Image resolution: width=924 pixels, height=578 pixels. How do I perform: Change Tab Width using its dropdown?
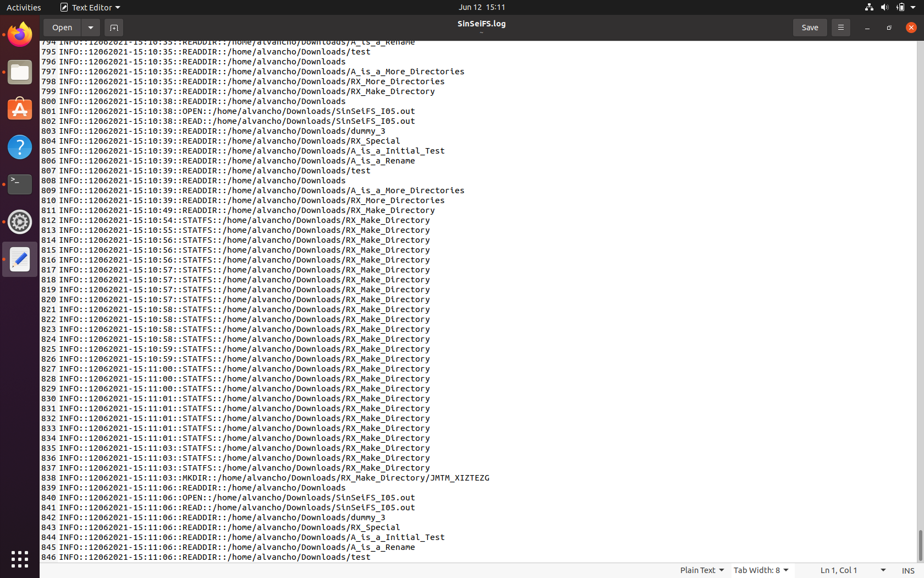761,570
